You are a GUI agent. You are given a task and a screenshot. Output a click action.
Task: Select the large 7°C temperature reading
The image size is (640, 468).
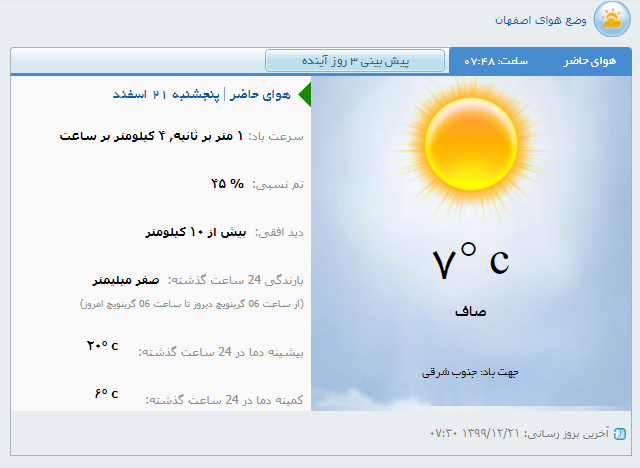coord(470,263)
